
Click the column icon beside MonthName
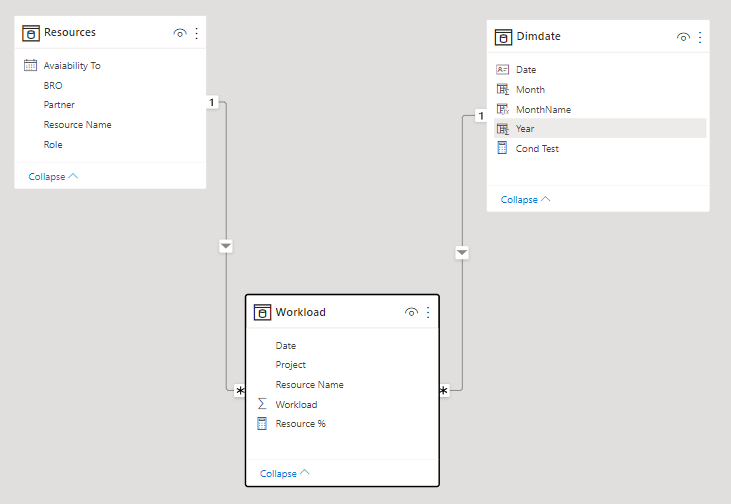pos(503,109)
